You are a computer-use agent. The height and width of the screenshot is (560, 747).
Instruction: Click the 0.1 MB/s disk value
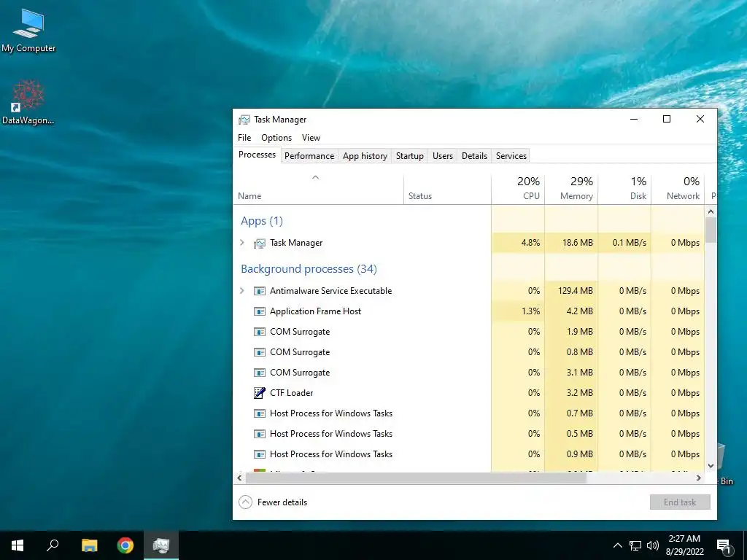tap(630, 242)
